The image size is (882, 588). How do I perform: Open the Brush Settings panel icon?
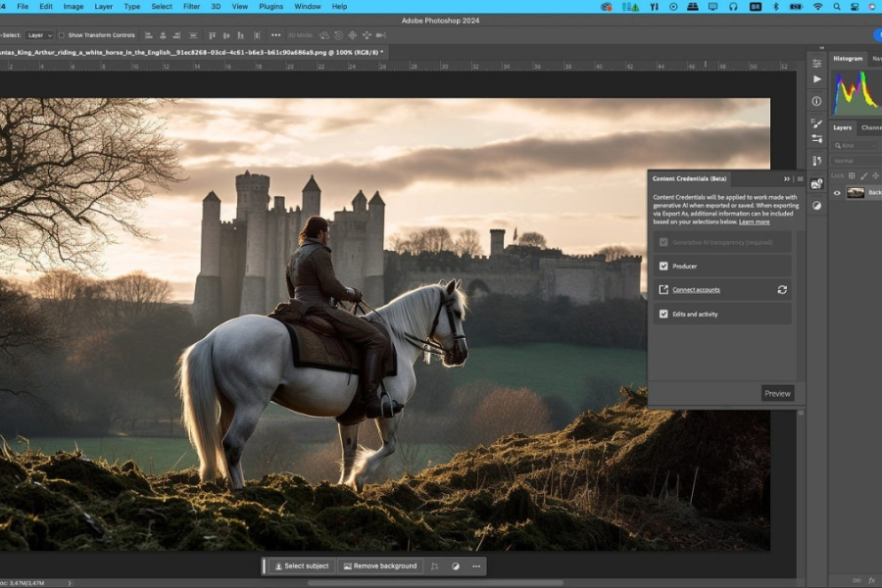coord(817,123)
